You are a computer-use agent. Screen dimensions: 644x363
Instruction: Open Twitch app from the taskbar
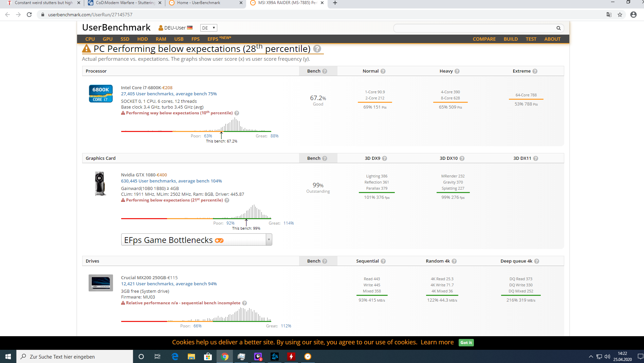tap(258, 357)
